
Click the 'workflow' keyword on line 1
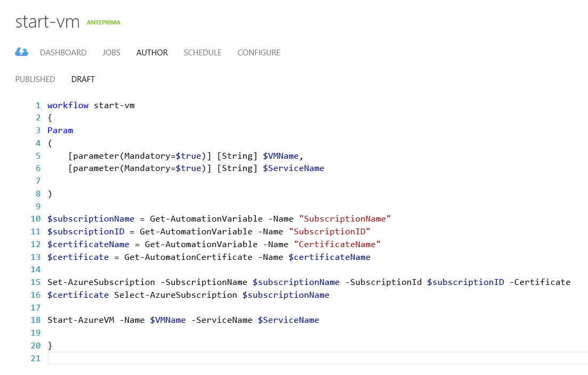pos(68,105)
